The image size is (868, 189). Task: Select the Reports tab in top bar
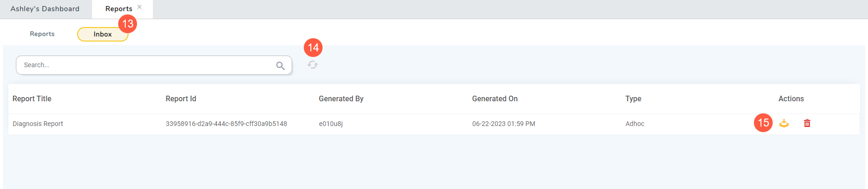(119, 9)
